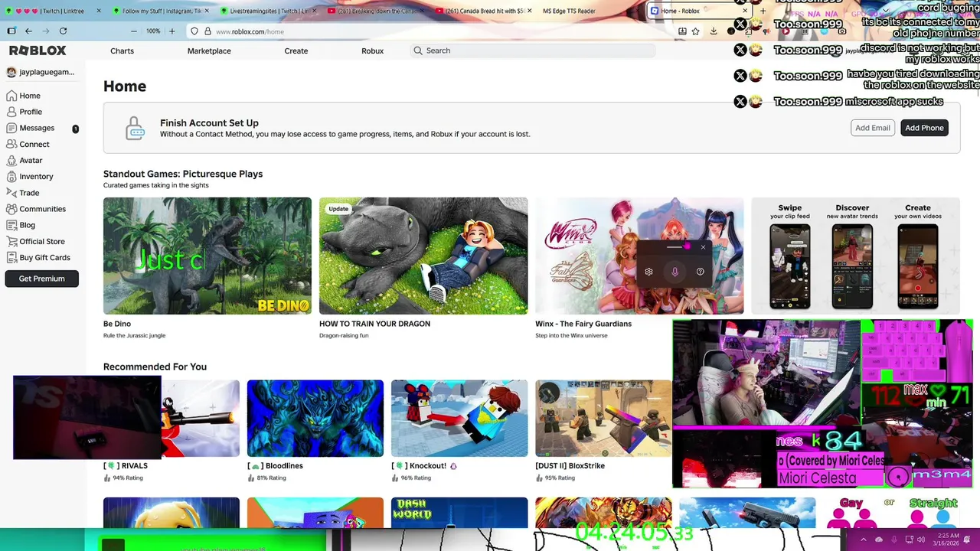980x551 pixels.
Task: Click the browser forward arrow
Action: 45,31
